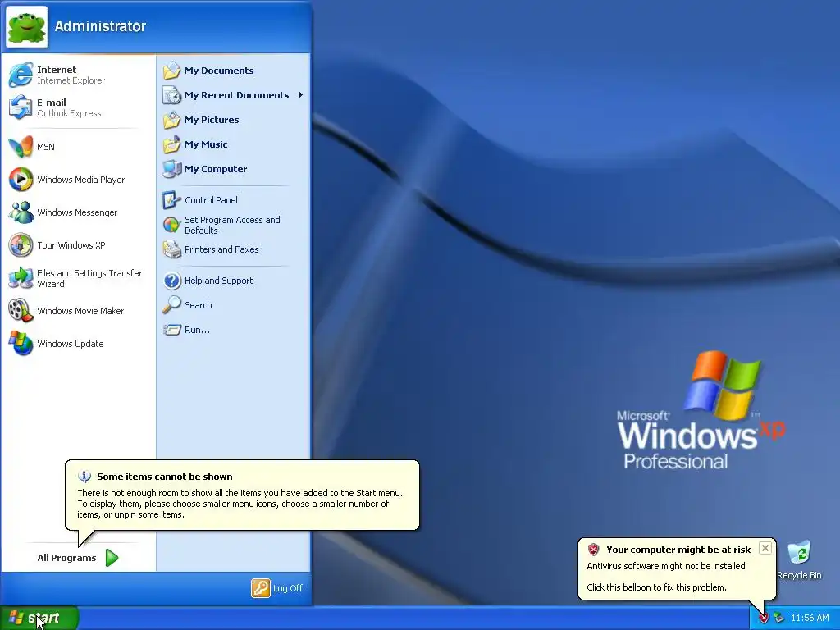Click the taskbar clock 11:56 AM
840x630 pixels.
click(810, 619)
